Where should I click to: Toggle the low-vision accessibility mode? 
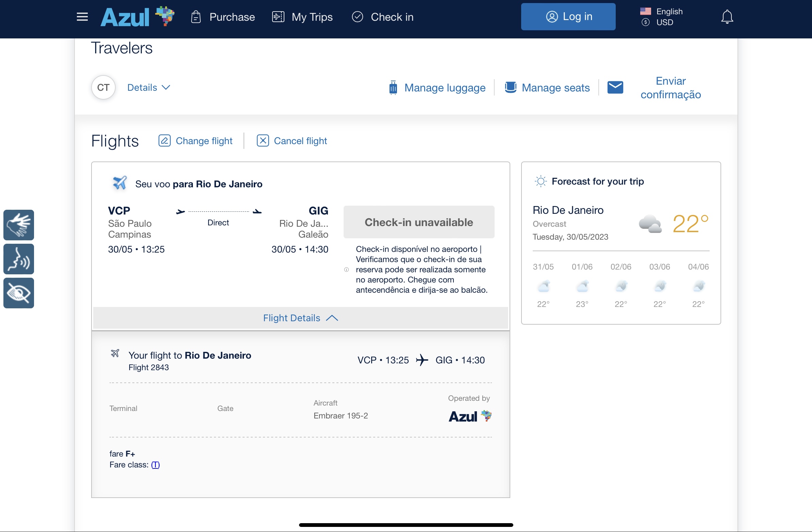coord(19,293)
